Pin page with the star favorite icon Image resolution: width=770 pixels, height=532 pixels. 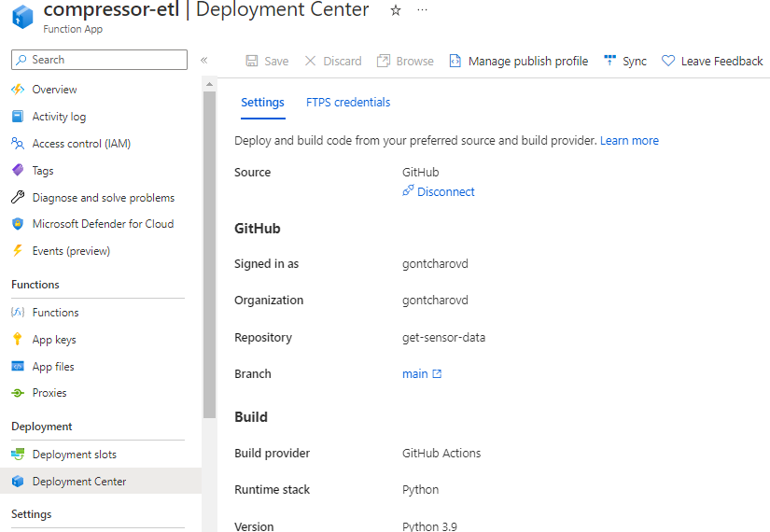(x=396, y=10)
